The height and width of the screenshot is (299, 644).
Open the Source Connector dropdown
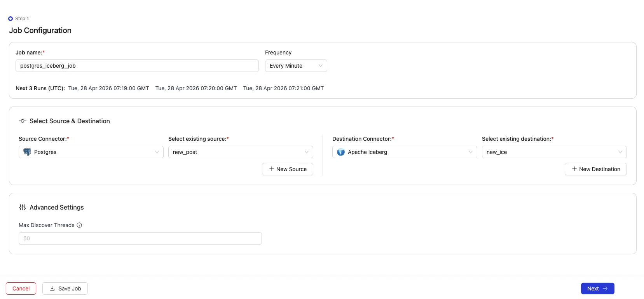click(x=91, y=152)
